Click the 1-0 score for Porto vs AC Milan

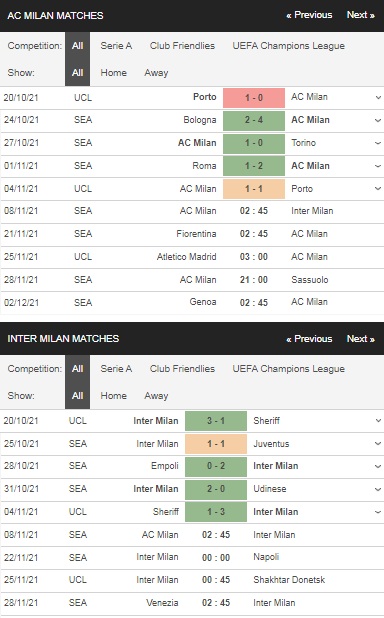(x=254, y=98)
